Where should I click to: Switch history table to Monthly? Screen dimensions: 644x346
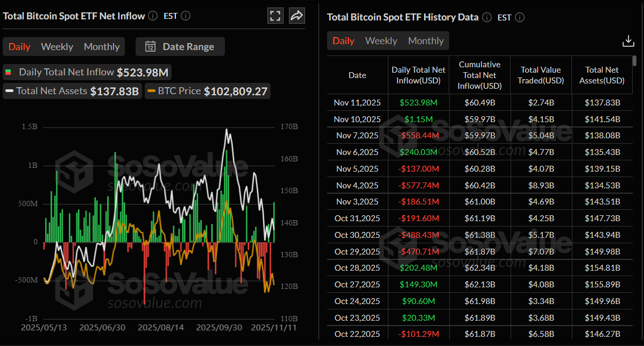click(x=426, y=41)
